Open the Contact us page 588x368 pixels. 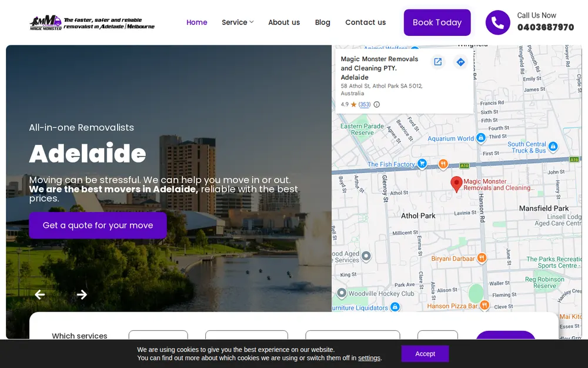(366, 22)
